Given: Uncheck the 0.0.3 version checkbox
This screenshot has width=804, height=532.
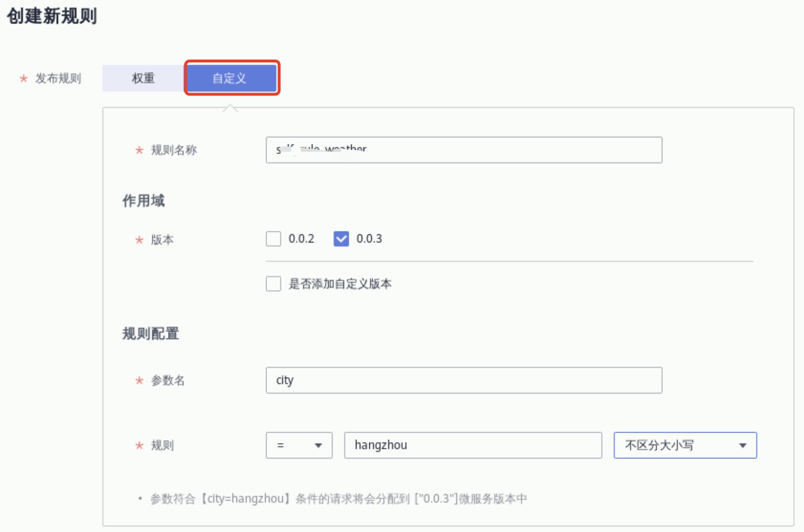Looking at the screenshot, I should (341, 239).
